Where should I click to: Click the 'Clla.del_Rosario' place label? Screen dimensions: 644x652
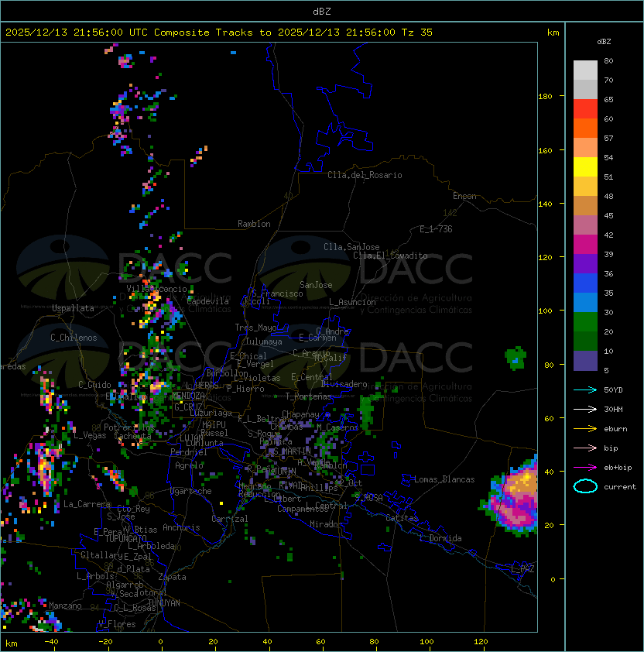coord(365,175)
